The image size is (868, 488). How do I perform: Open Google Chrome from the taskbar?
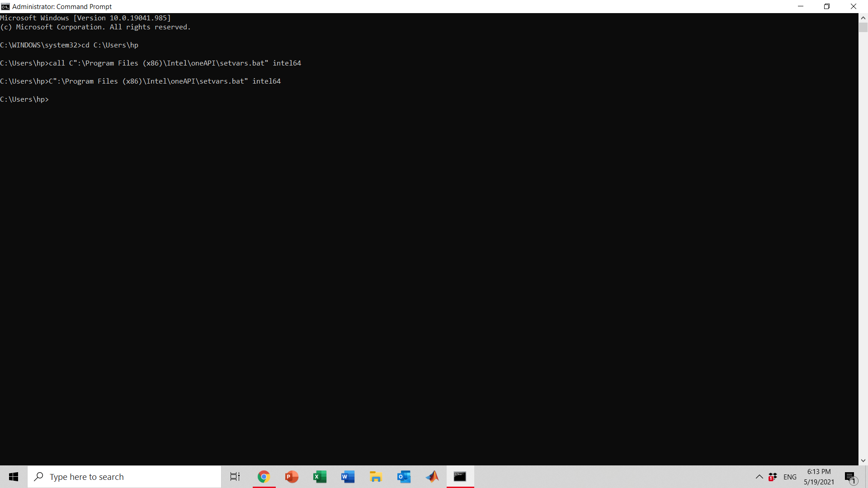pos(264,477)
